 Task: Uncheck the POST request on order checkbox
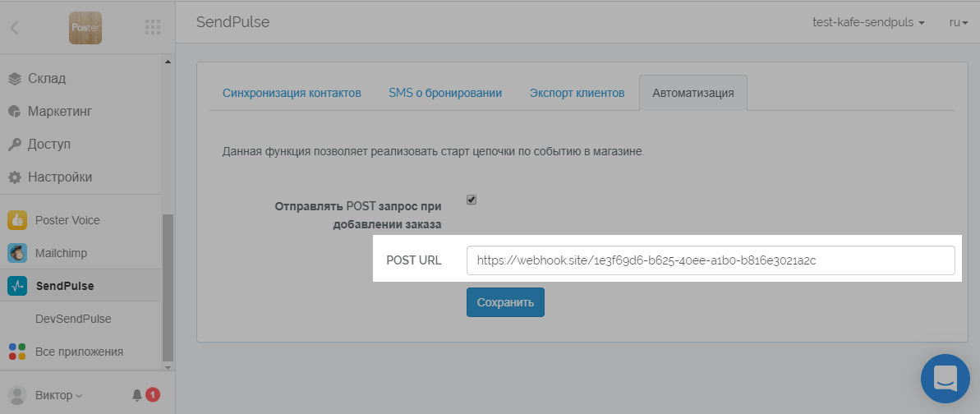point(472,200)
